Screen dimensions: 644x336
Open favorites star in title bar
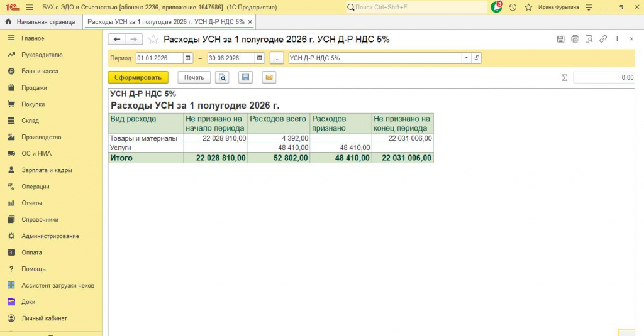[528, 7]
